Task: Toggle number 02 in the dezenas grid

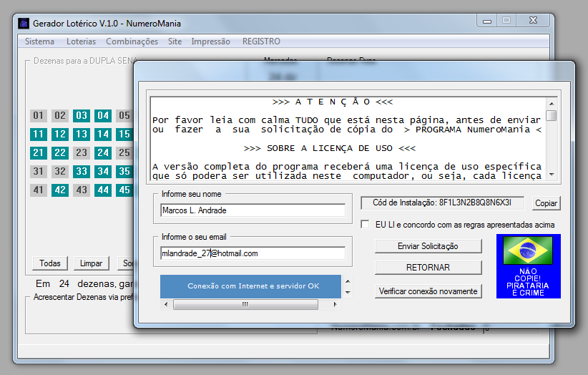Action: pyautogui.click(x=60, y=115)
